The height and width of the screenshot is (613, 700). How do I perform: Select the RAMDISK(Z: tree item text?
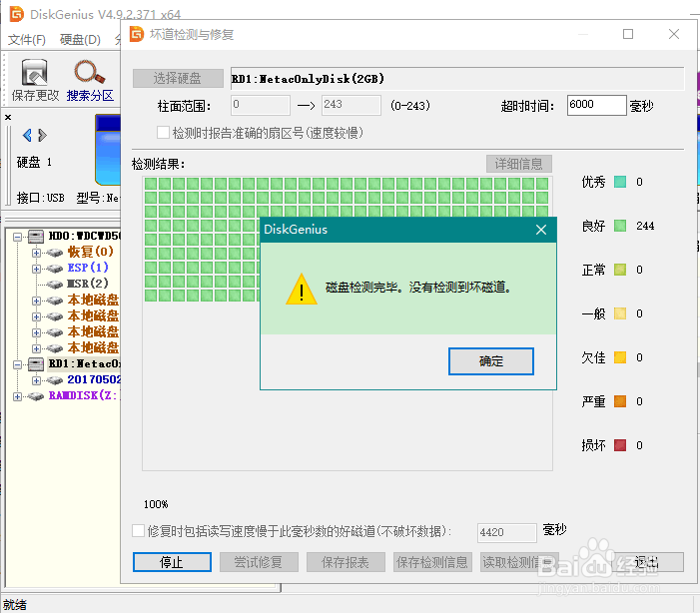click(x=84, y=395)
